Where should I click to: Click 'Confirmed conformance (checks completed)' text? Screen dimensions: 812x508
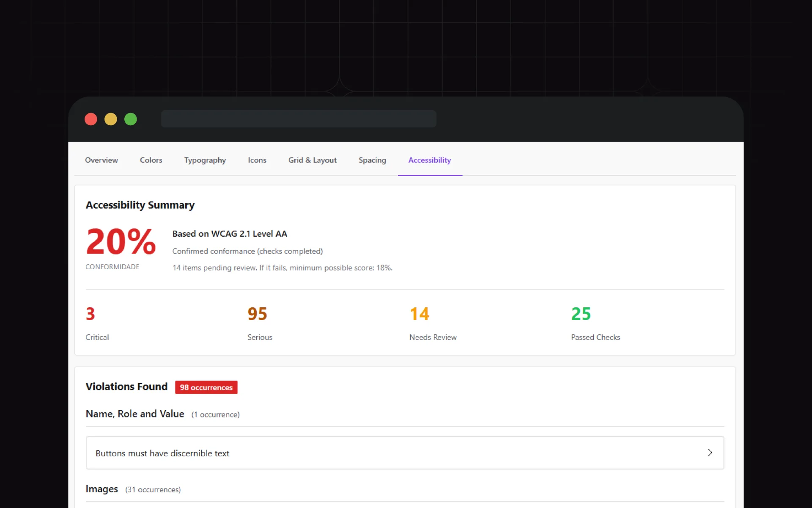point(247,251)
